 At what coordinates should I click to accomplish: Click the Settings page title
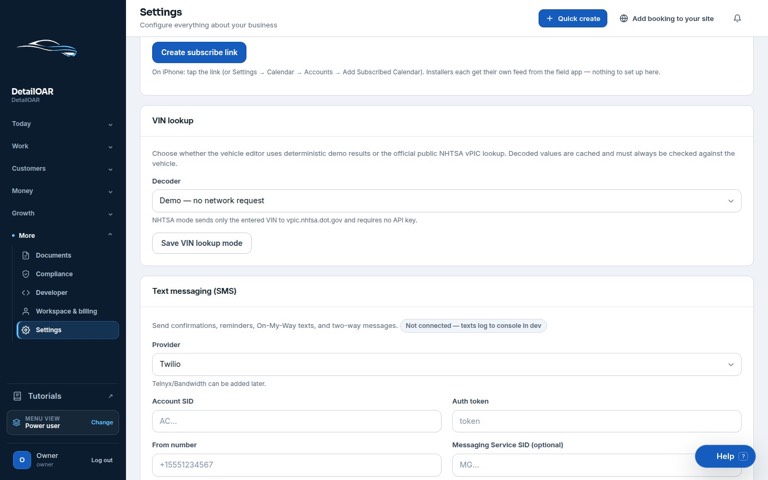[161, 12]
